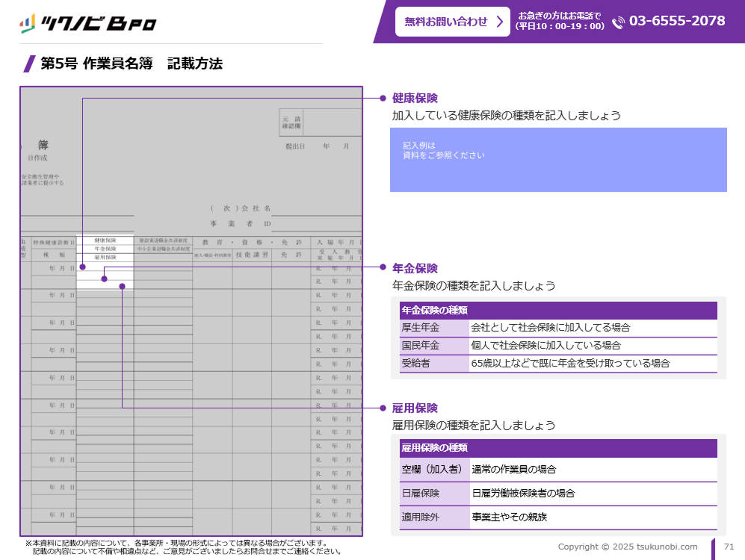
Task: Click the chevron arrow in 無料お問い合わせ
Action: (499, 22)
